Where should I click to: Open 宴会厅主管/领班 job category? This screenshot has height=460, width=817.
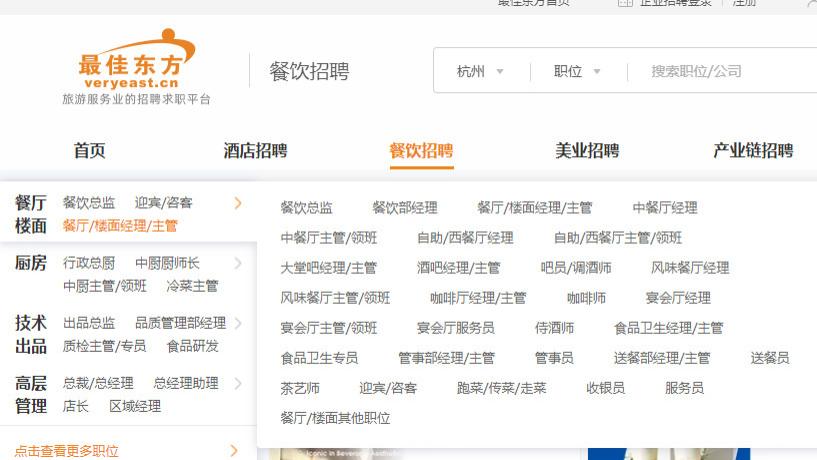[329, 328]
